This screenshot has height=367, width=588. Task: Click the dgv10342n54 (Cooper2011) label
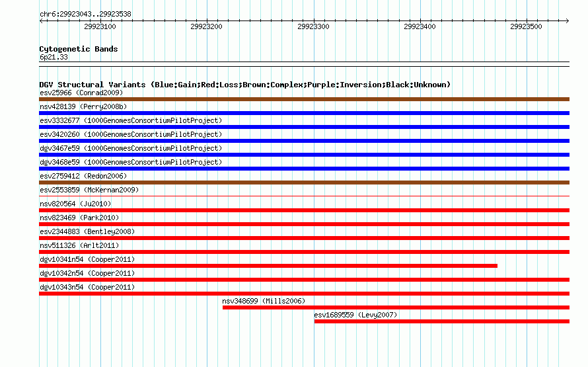point(87,273)
